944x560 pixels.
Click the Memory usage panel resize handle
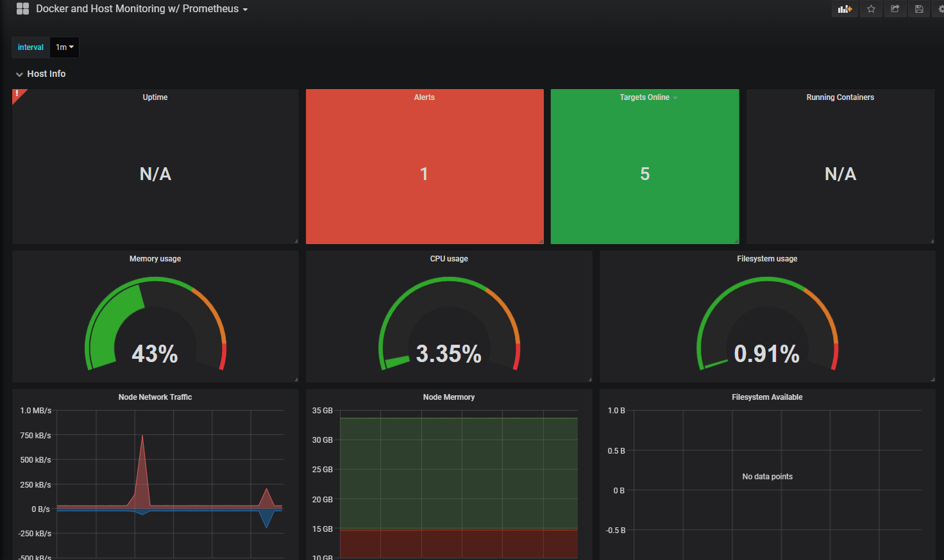[x=296, y=379]
